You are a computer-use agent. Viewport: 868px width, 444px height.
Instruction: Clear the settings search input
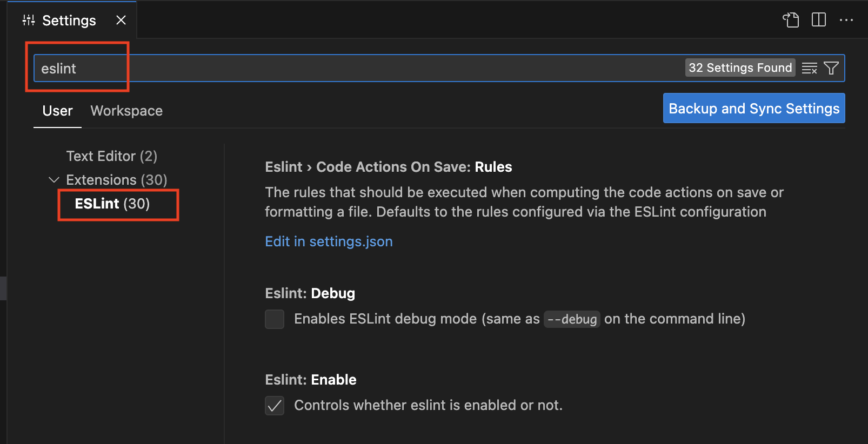[809, 68]
